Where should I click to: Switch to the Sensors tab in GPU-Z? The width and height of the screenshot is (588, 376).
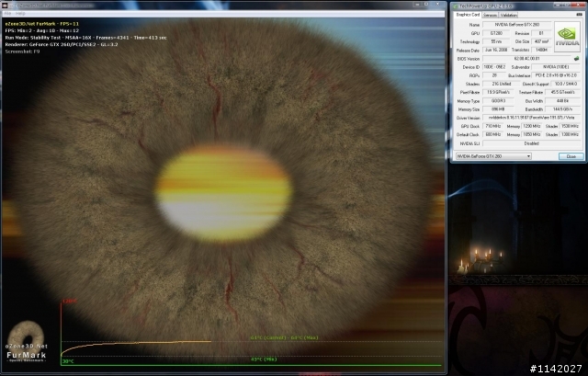click(490, 15)
